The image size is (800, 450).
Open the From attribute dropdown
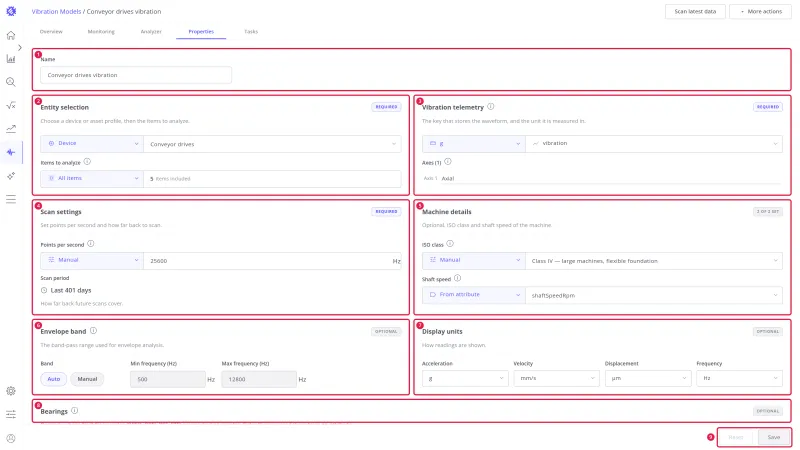pyautogui.click(x=473, y=295)
